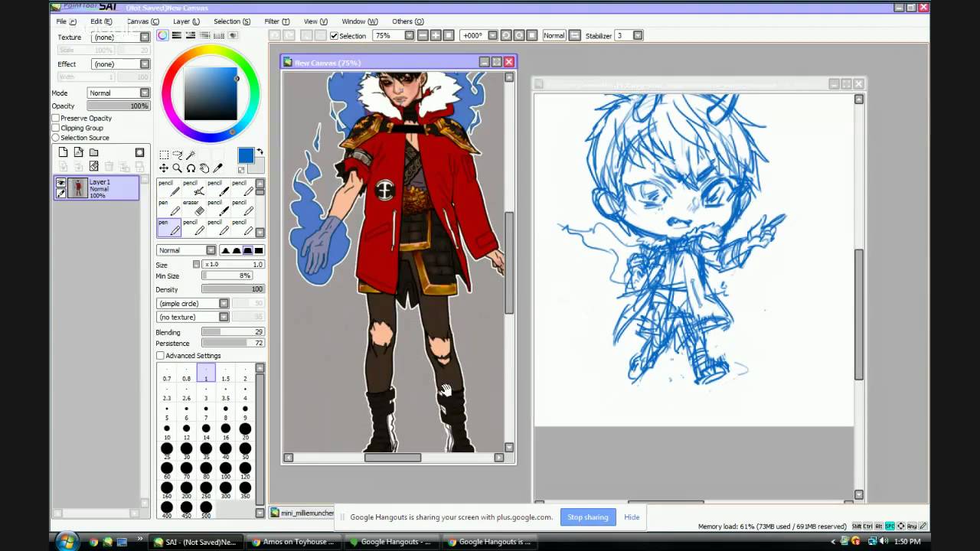980x551 pixels.
Task: Show the color wheel panel
Action: [x=163, y=35]
